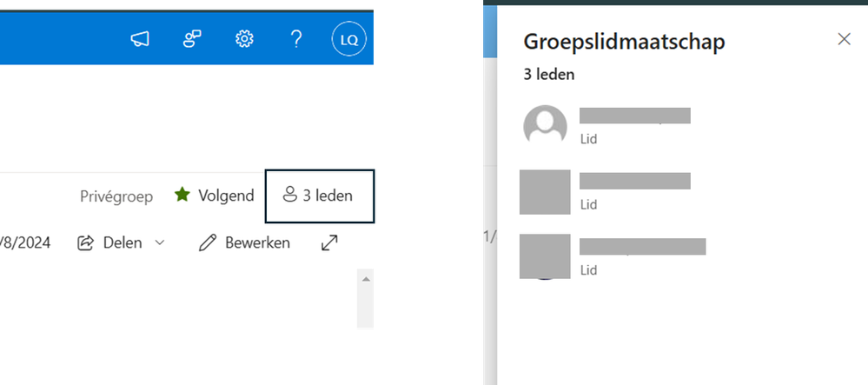868x385 pixels.
Task: Open the LQ account profile circle
Action: (349, 39)
